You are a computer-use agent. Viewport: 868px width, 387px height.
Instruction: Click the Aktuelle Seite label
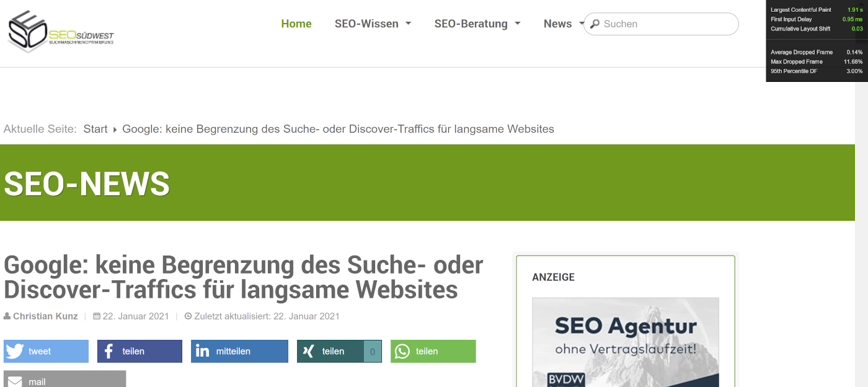coord(40,129)
